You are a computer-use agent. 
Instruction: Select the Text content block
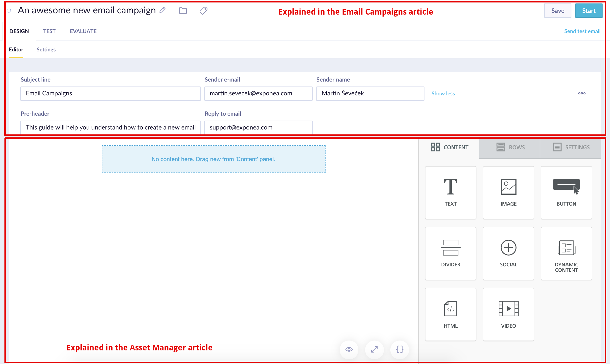tap(450, 193)
